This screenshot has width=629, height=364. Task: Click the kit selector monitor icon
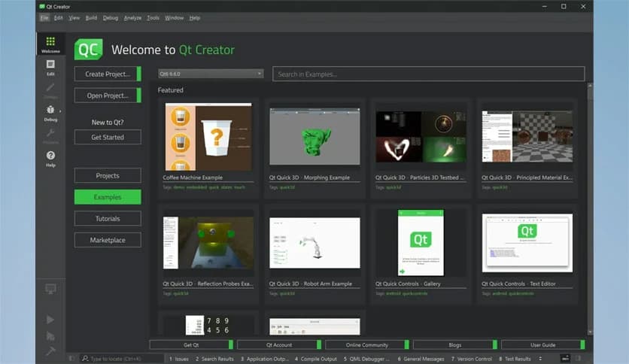coord(50,289)
